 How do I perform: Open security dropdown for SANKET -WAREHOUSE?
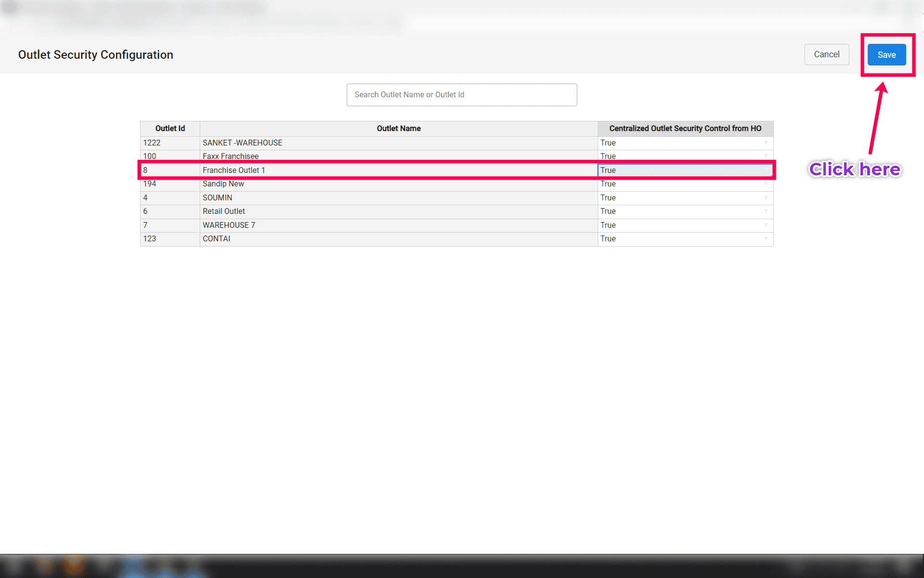[766, 143]
